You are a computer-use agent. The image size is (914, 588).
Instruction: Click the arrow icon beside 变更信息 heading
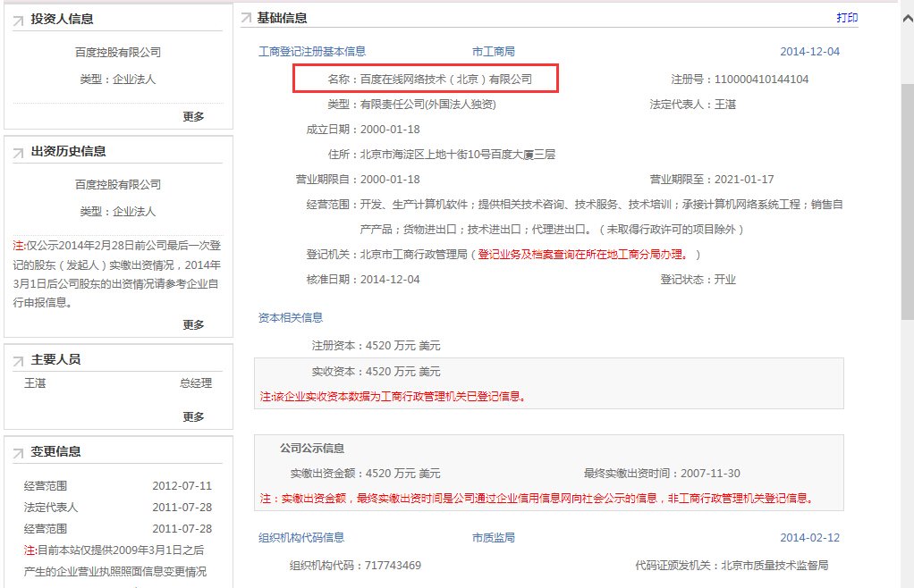[x=17, y=450]
